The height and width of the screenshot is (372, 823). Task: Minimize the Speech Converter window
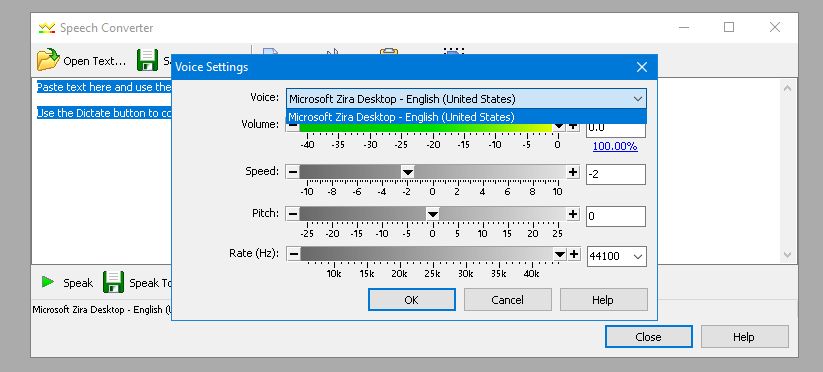pos(683,27)
